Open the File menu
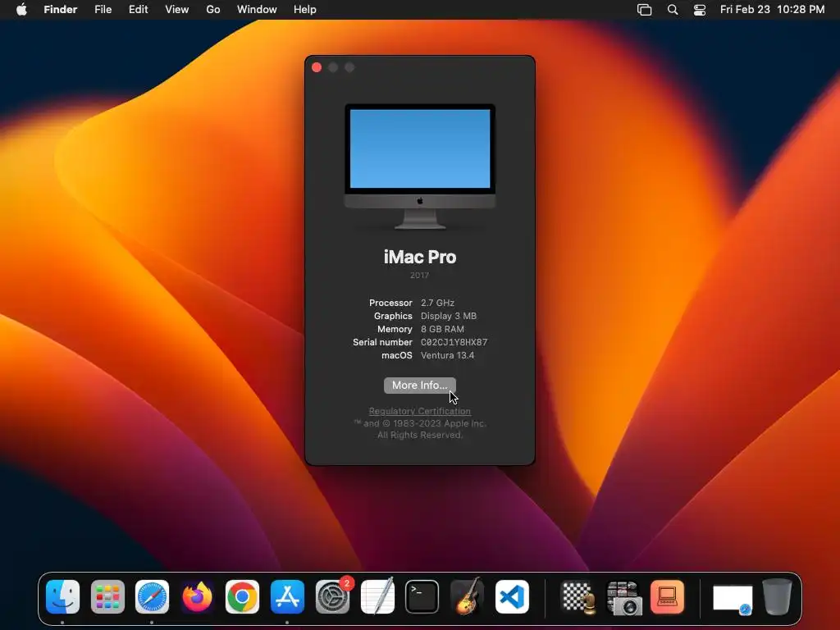 point(103,10)
